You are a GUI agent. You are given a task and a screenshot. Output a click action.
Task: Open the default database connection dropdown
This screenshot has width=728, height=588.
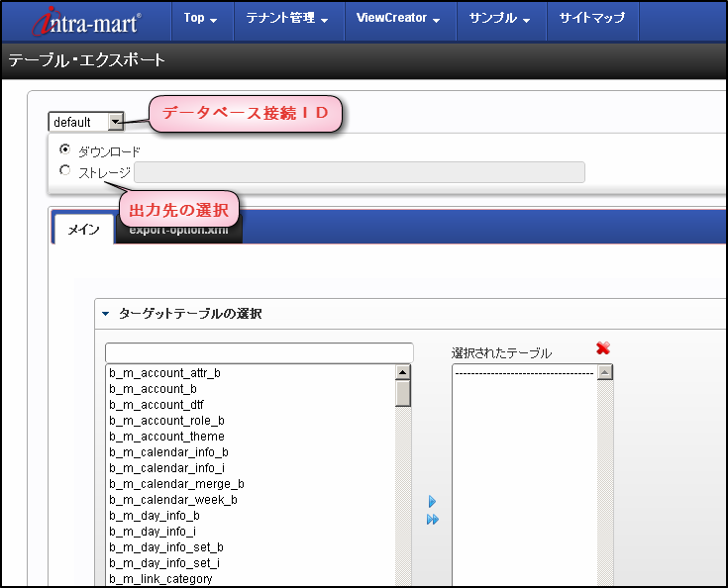click(x=86, y=122)
